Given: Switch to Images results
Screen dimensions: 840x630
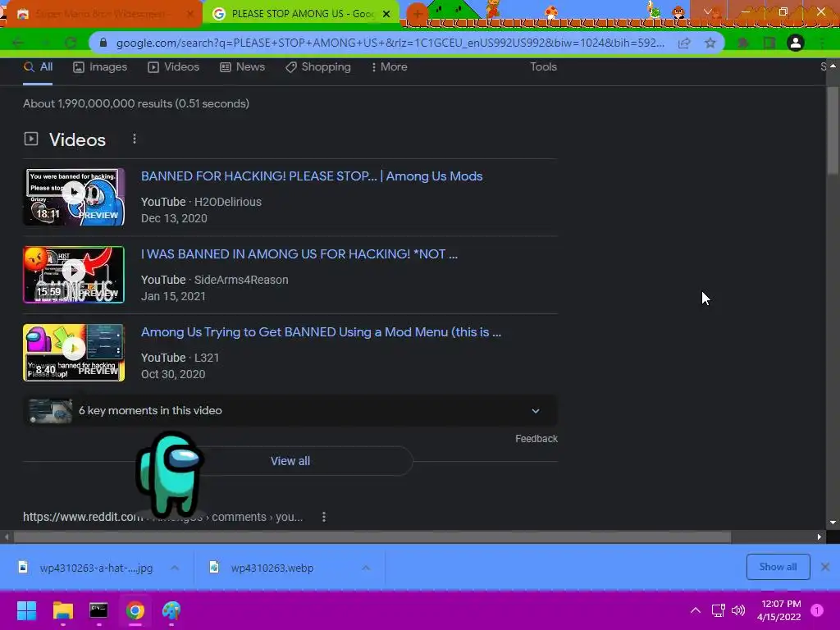Looking at the screenshot, I should click(100, 67).
